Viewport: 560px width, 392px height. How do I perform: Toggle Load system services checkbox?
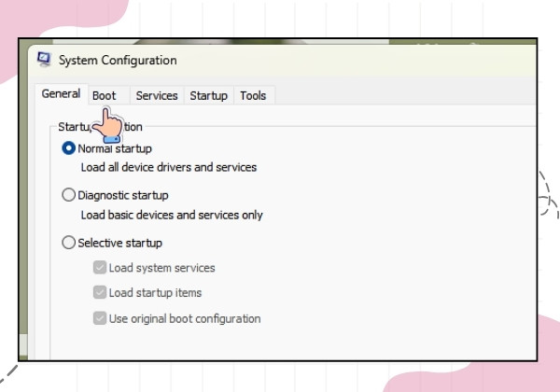tap(100, 268)
